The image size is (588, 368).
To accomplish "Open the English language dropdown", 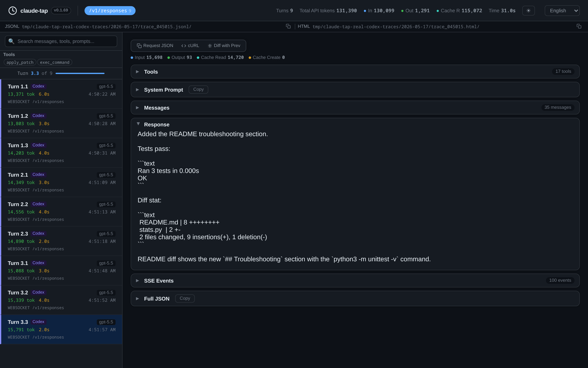I will click(562, 11).
